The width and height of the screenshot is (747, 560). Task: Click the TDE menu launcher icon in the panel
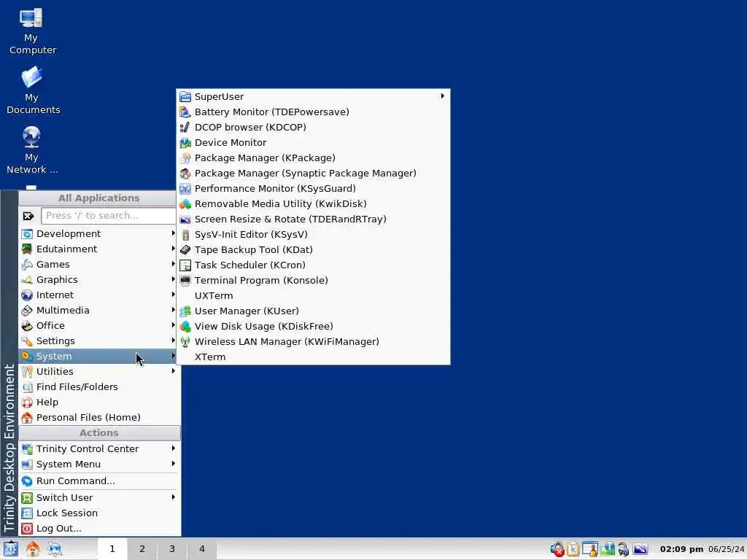tap(10, 548)
